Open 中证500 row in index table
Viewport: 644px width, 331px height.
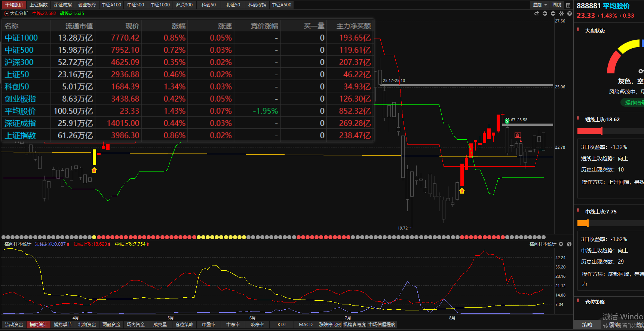click(188, 50)
